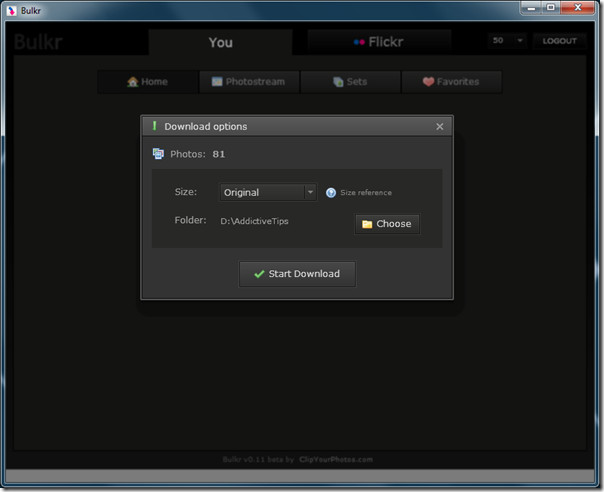Close the Download options dialog

click(x=440, y=126)
